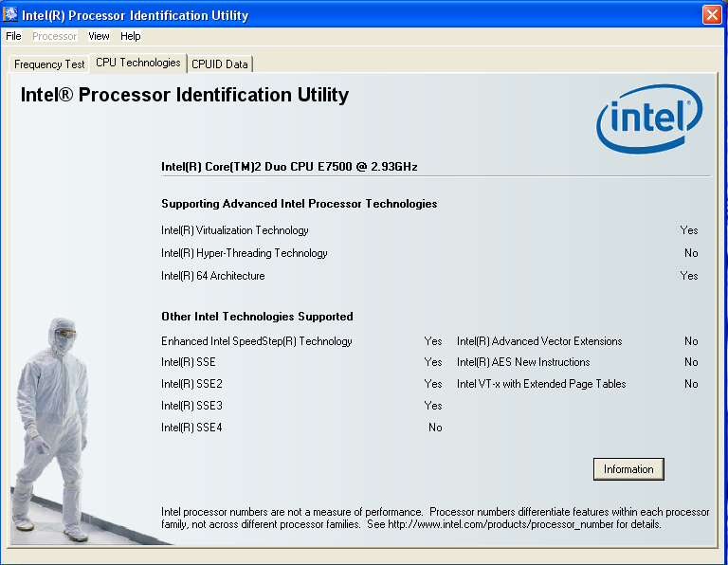Click the Intel(R) SSE4 label
This screenshot has height=565, width=728.
coord(191,428)
